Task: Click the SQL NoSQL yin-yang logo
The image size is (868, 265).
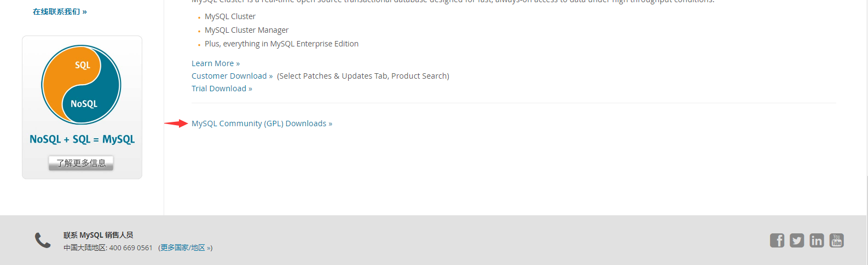Action: click(x=81, y=85)
